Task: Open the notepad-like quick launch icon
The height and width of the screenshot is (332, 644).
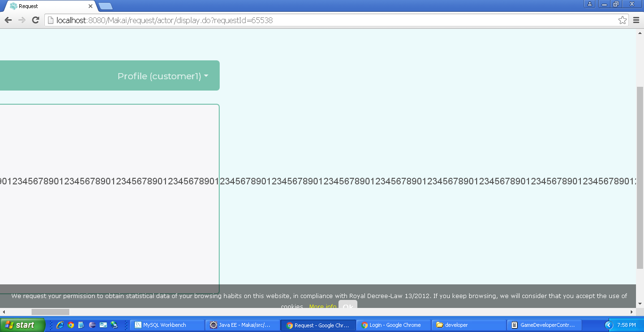Action: [81, 325]
